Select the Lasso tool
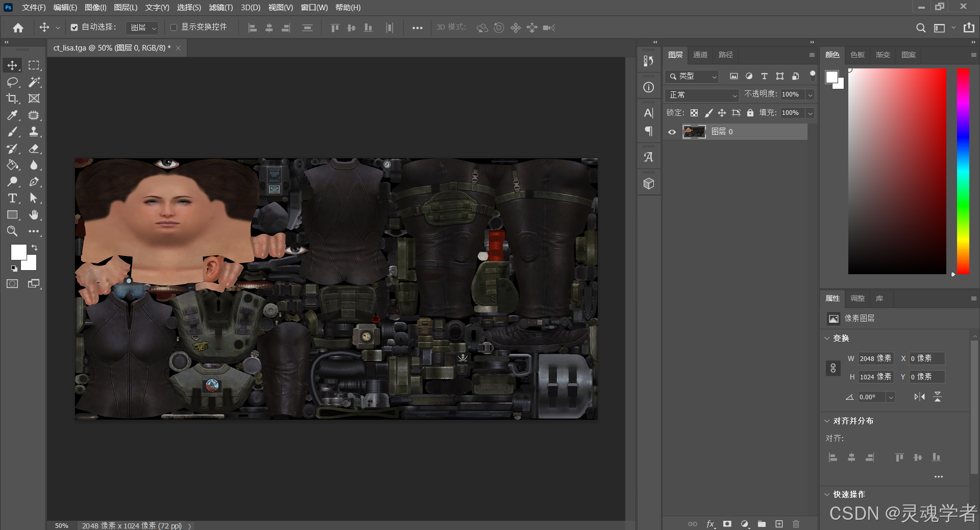Image resolution: width=980 pixels, height=530 pixels. coord(12,82)
